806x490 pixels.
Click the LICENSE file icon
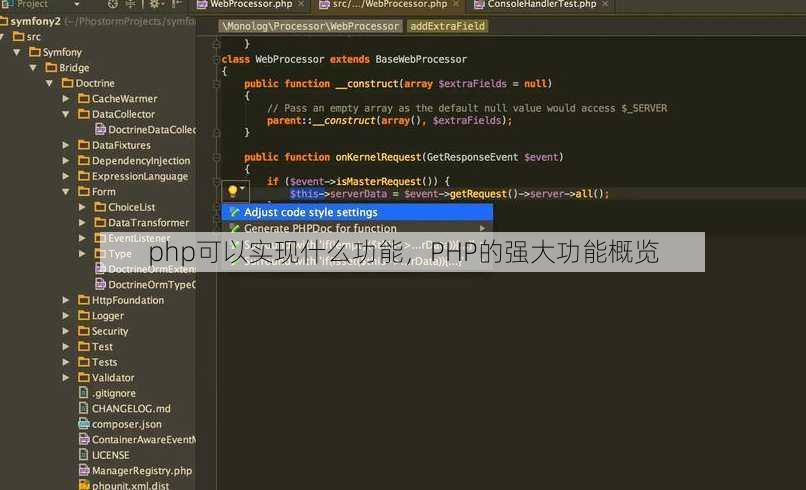(x=84, y=455)
